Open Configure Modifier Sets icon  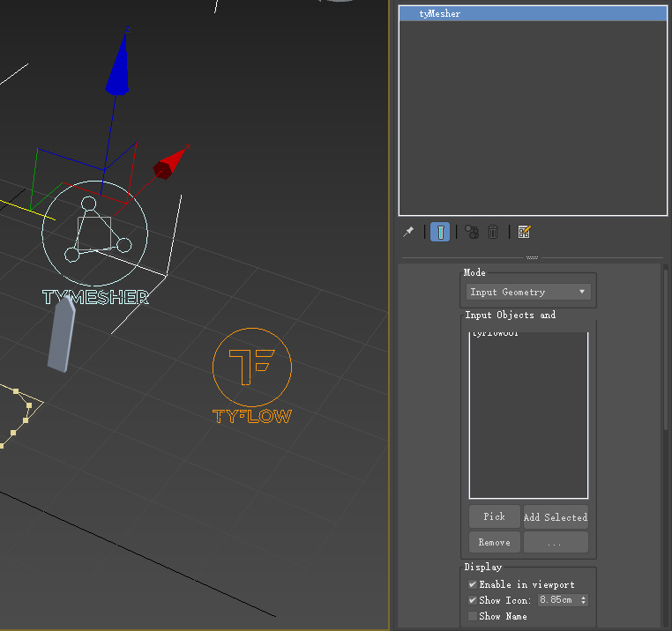point(525,232)
